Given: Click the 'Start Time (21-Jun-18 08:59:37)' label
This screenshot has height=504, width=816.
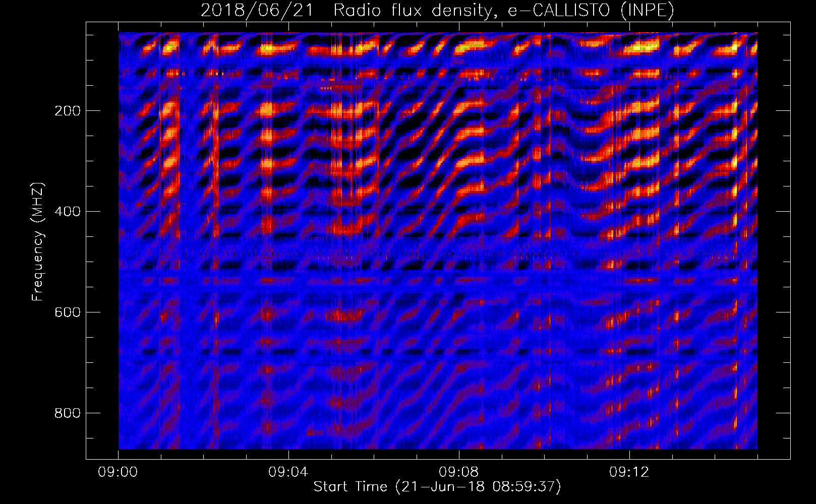Looking at the screenshot, I should [437, 487].
